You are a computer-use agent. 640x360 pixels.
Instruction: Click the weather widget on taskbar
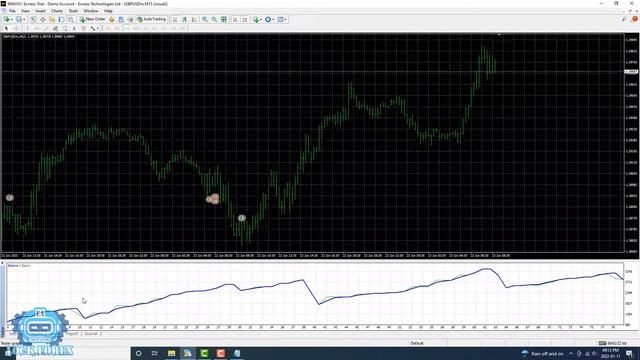[543, 353]
